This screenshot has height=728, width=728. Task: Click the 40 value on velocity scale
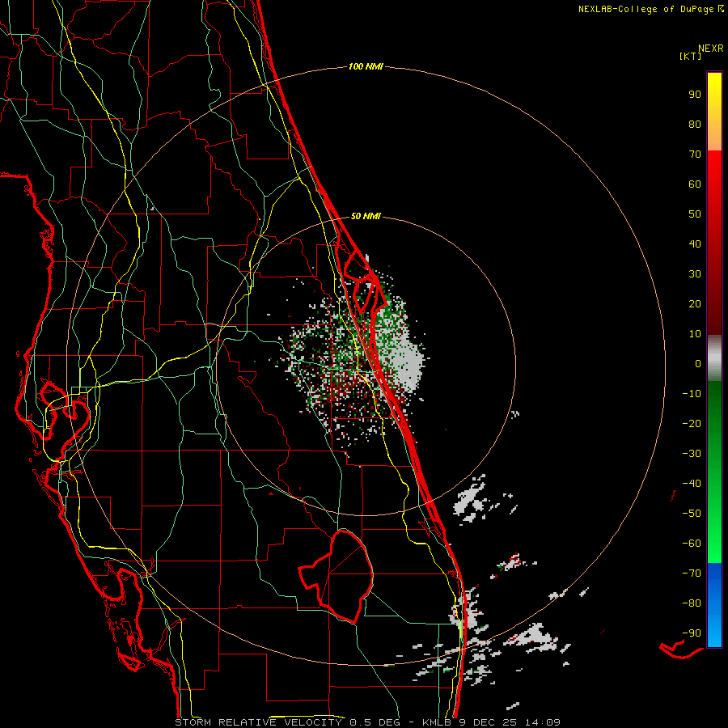[x=695, y=244]
